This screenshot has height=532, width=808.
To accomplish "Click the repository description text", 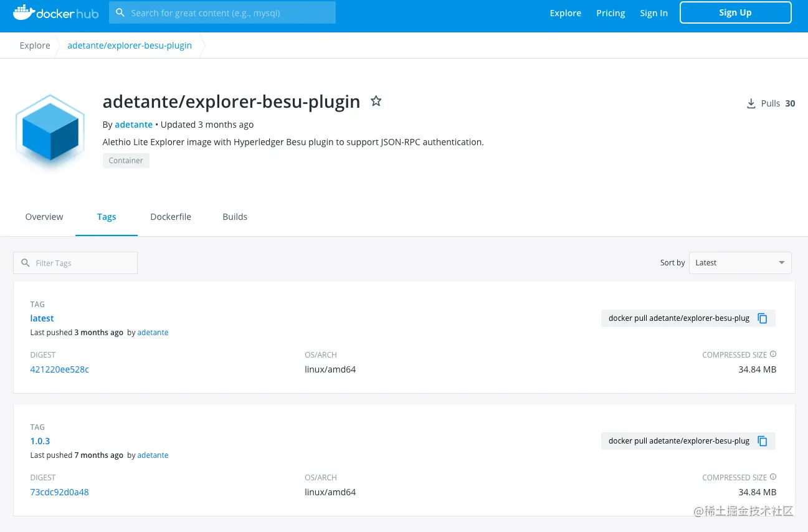I will pos(293,142).
